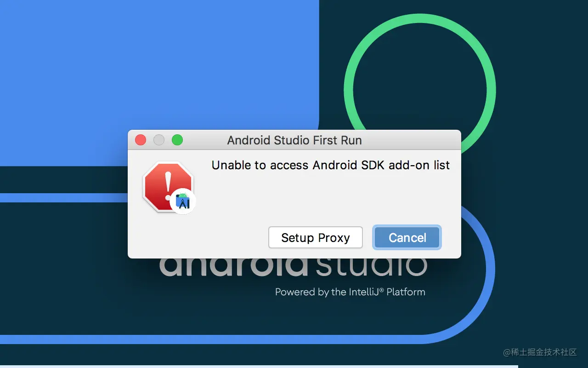Select 'Unable to access Android SDK add-on list' text

(331, 165)
